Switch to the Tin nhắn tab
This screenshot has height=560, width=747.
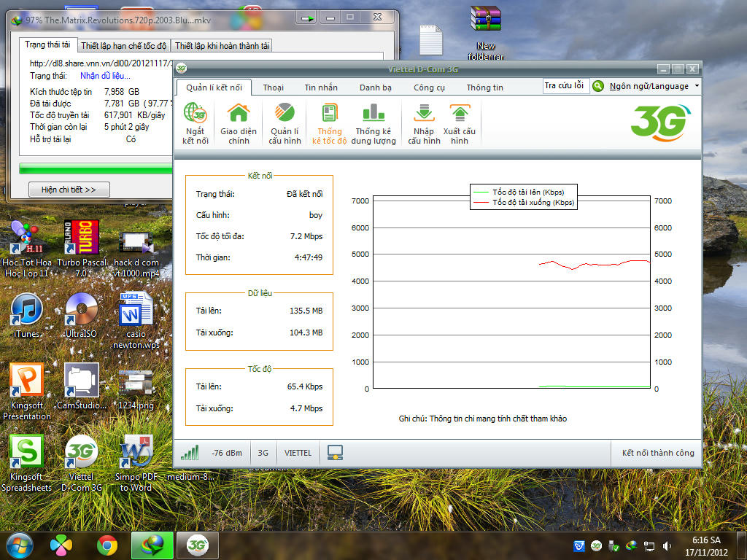321,87
